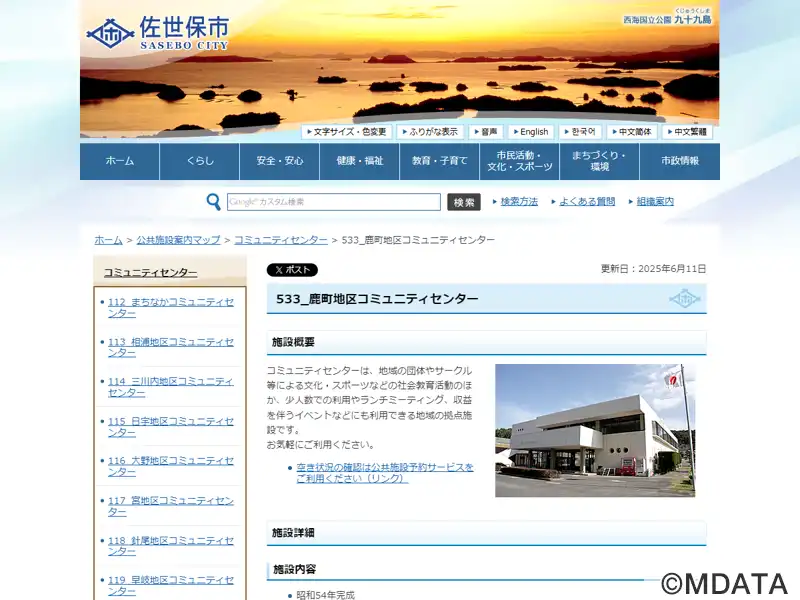Screen dimensions: 800x600
Task: Click the 施設概要 section heading
Action: pos(293,342)
